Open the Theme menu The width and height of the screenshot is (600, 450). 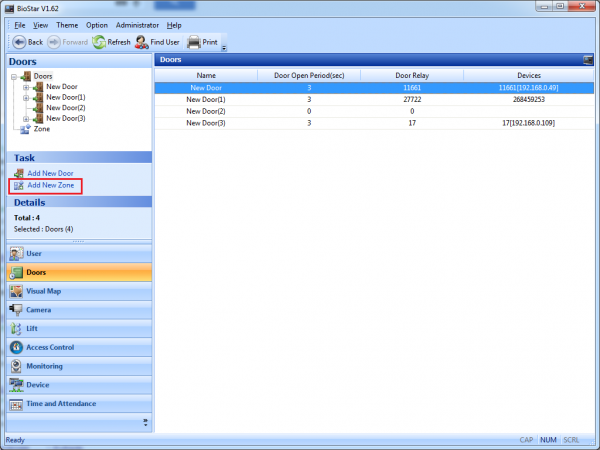67,24
